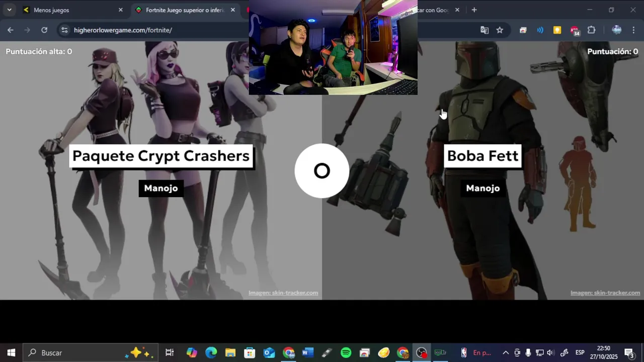Select the Fortnite Juego superior o inferior tab
Screen dimensions: 644x362
[x=186, y=10]
